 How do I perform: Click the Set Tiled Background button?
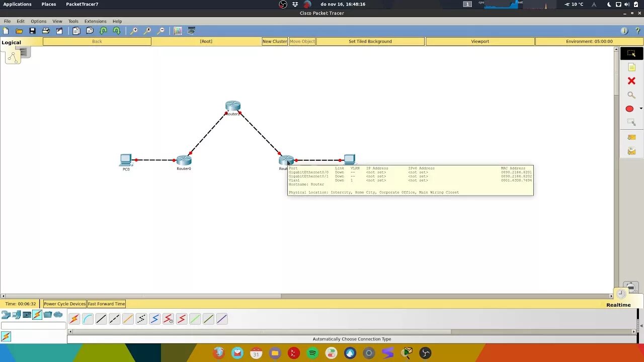tap(370, 41)
